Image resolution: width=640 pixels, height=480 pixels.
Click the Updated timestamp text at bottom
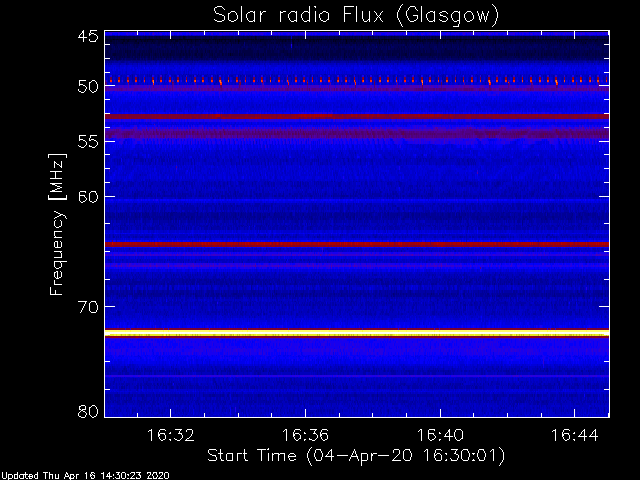click(85, 476)
